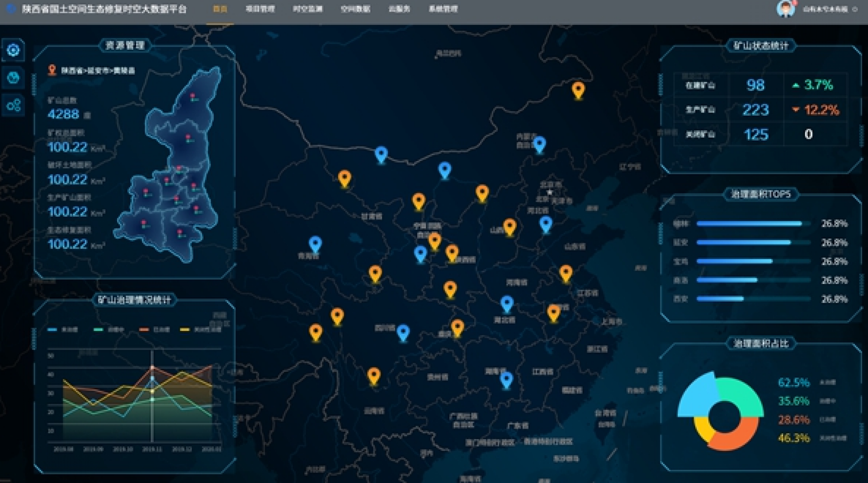Select the top gear-like sidebar icon

13,50
